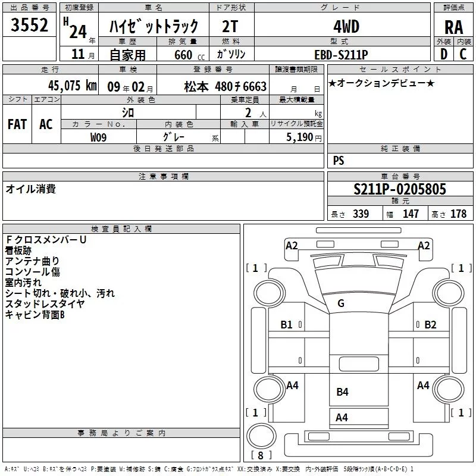476x476 pixels.
Task: Click the length value 339
Action: (x=361, y=214)
